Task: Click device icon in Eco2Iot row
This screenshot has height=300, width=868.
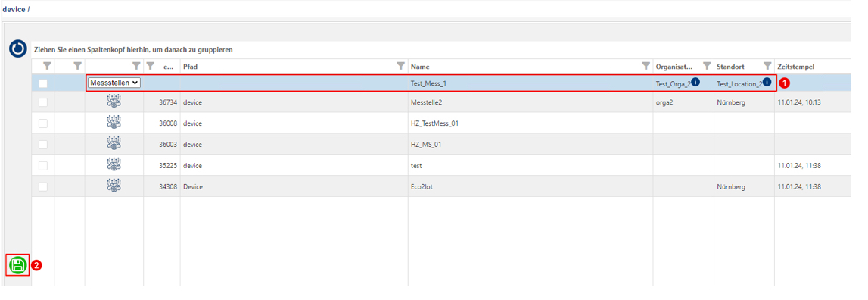Action: coord(114,186)
